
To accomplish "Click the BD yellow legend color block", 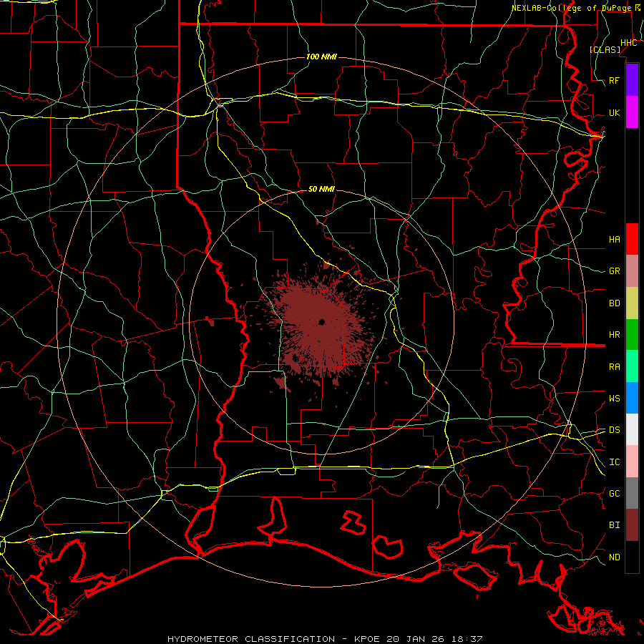I will [x=632, y=303].
